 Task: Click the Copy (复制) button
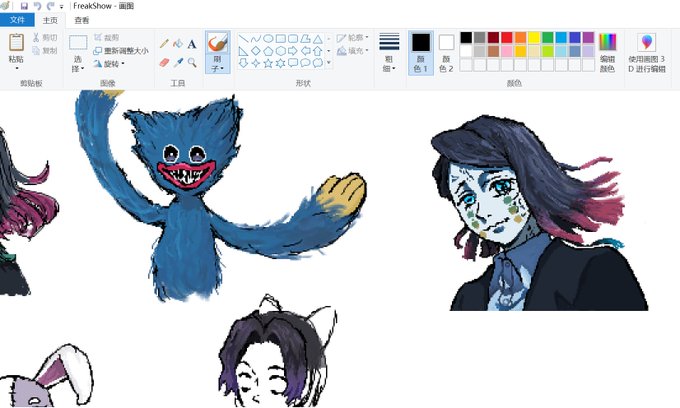(45, 51)
